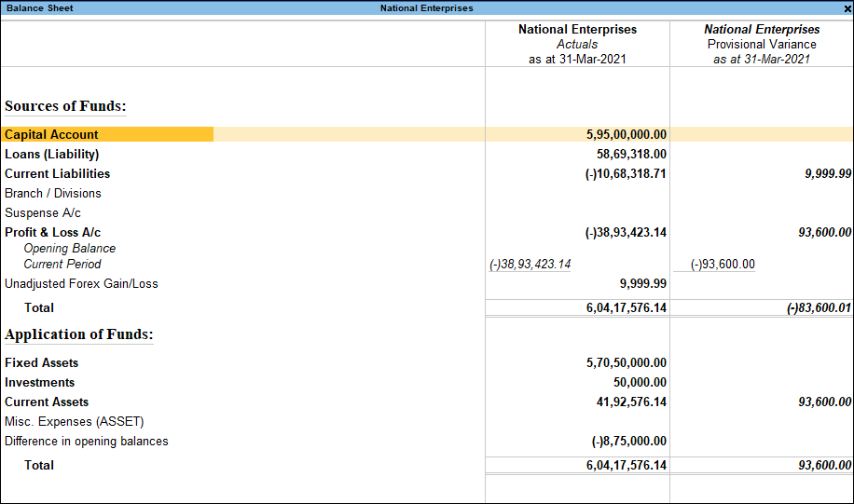
Task: Select Difference in opening balances row
Action: click(86, 441)
